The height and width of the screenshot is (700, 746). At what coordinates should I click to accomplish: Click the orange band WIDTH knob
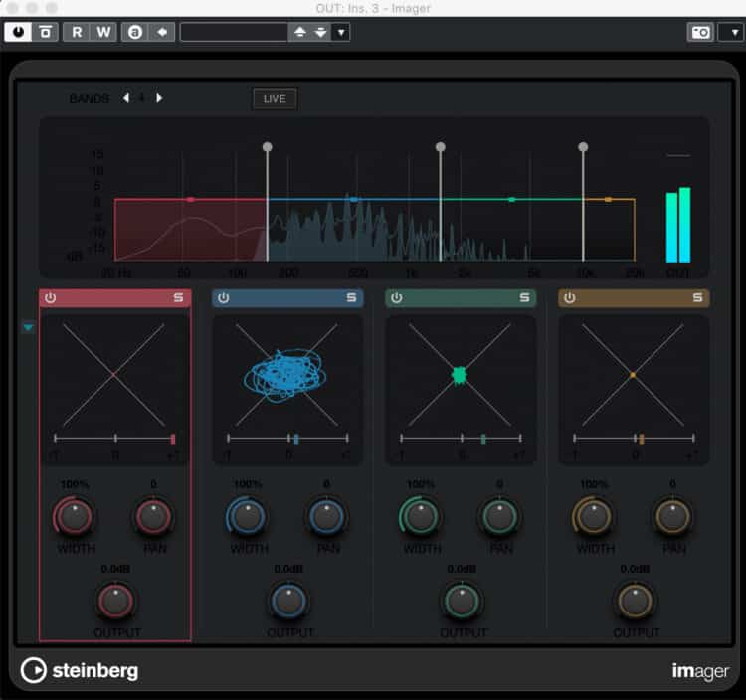coord(593,515)
